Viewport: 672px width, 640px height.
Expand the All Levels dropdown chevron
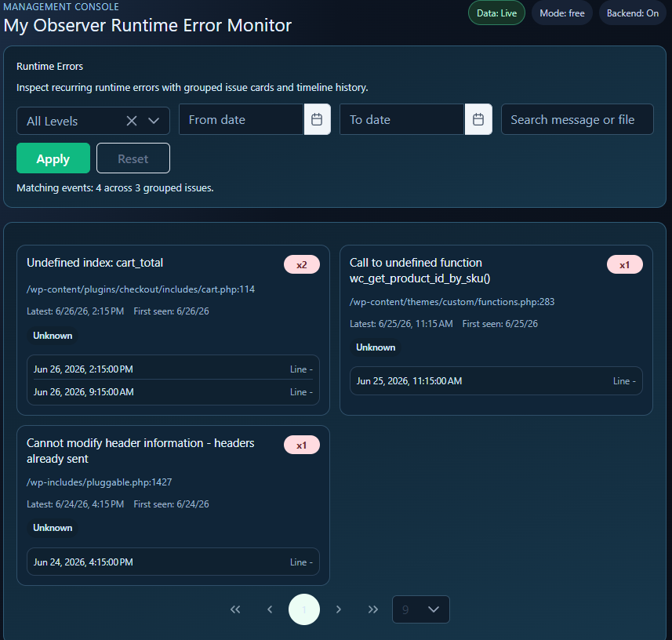point(154,121)
